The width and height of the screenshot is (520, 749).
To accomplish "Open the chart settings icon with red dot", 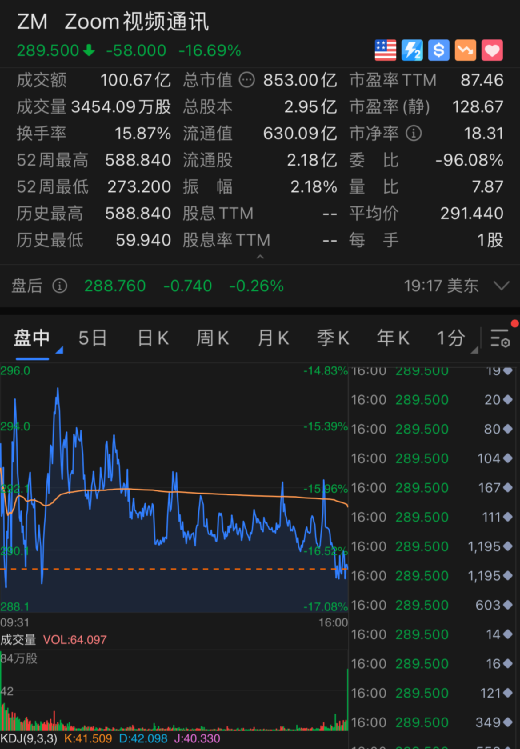I will [x=501, y=337].
